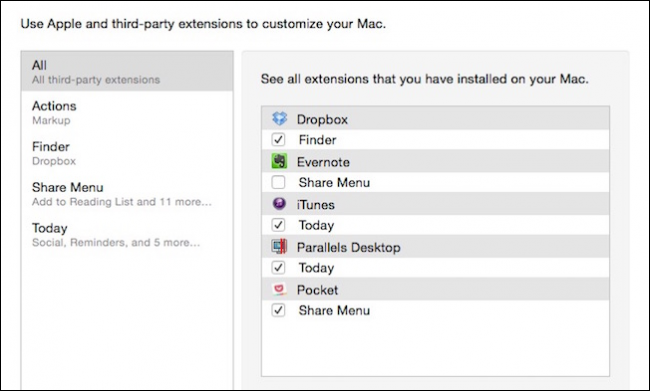Click 'Social, Reminders, and 5 more' subtitle
Image resolution: width=650 pixels, height=391 pixels.
pos(116,243)
